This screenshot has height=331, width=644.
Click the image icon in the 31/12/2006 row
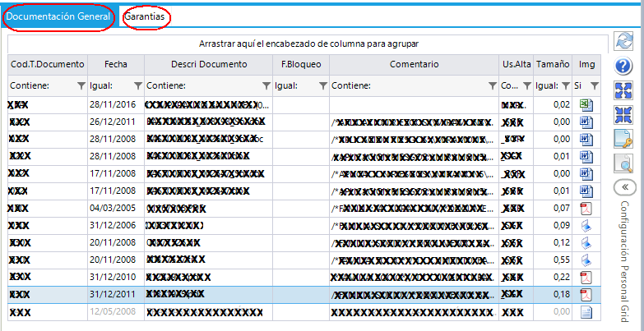586,226
